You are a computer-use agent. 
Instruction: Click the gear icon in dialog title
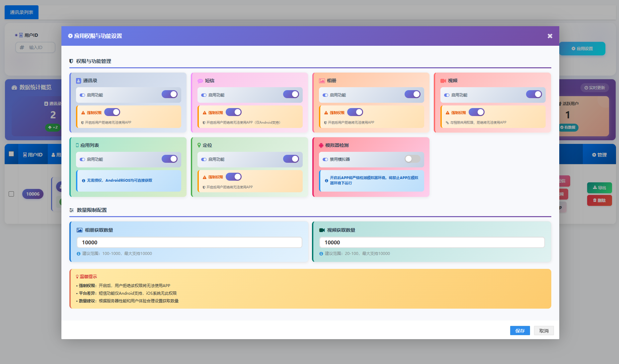click(x=70, y=36)
